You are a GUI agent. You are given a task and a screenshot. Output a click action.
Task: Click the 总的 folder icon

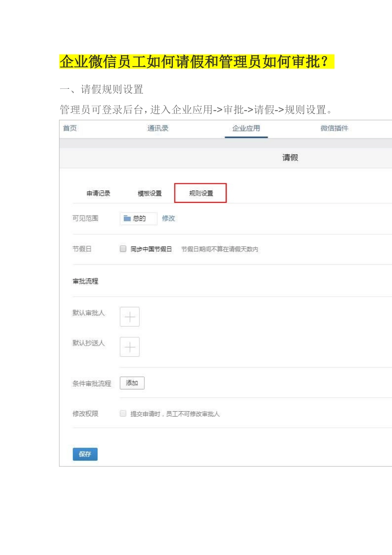tap(127, 218)
